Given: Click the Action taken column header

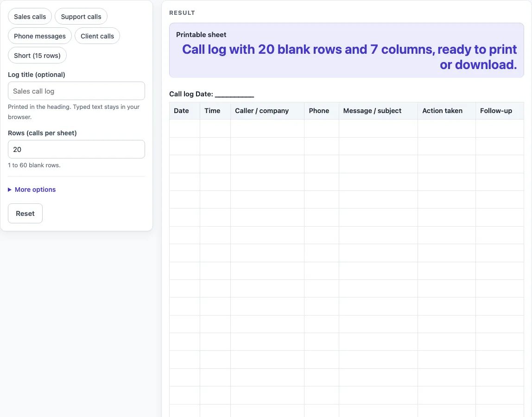Looking at the screenshot, I should click(447, 111).
